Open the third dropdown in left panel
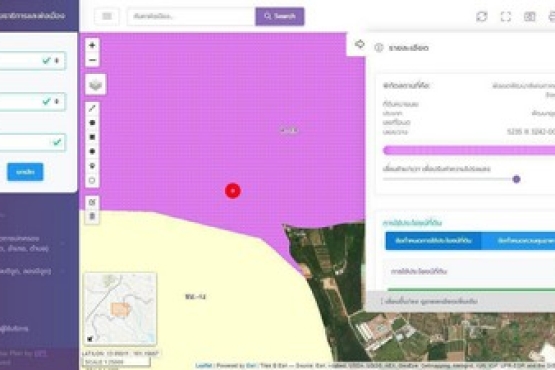 click(32, 143)
